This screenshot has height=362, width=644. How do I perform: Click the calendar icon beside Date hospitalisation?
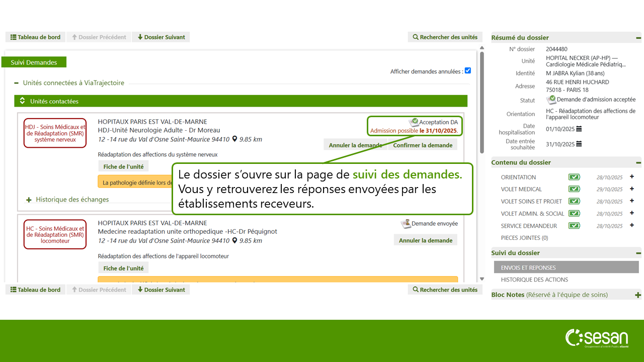pyautogui.click(x=579, y=129)
